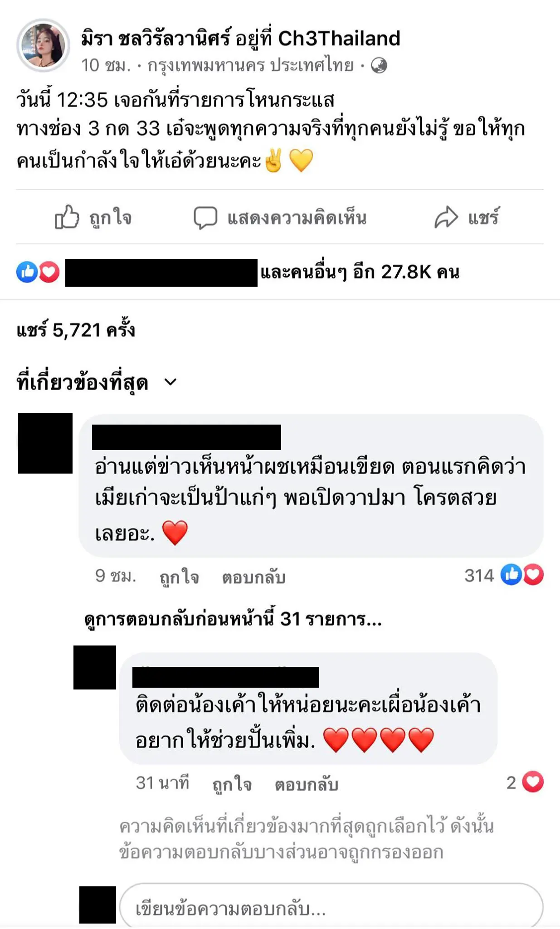560x929 pixels.
Task: Click the reaction icons beside the 314 count
Action: tap(522, 575)
